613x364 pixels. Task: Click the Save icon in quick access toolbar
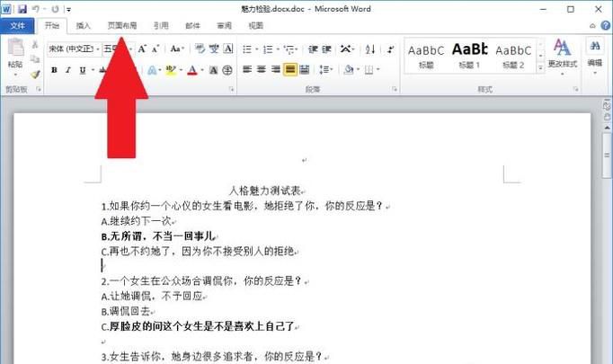22,9
